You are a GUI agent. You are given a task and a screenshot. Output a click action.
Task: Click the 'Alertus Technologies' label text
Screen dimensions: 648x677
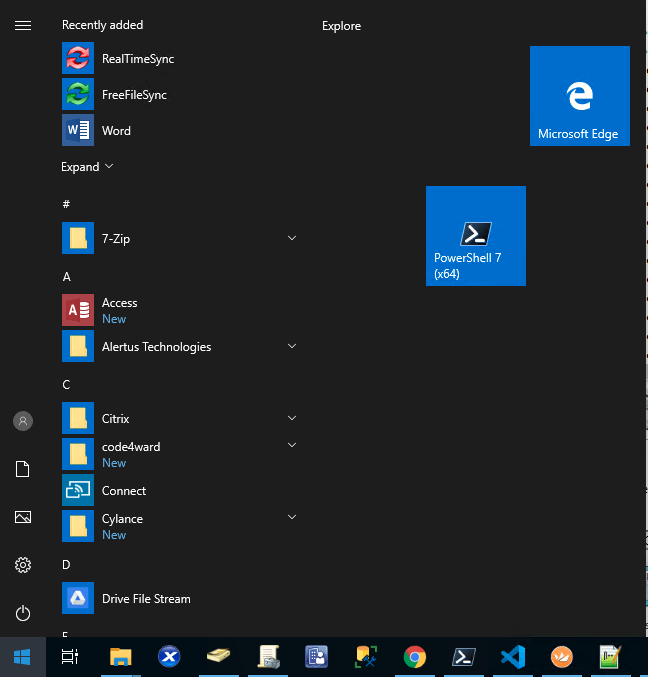156,347
